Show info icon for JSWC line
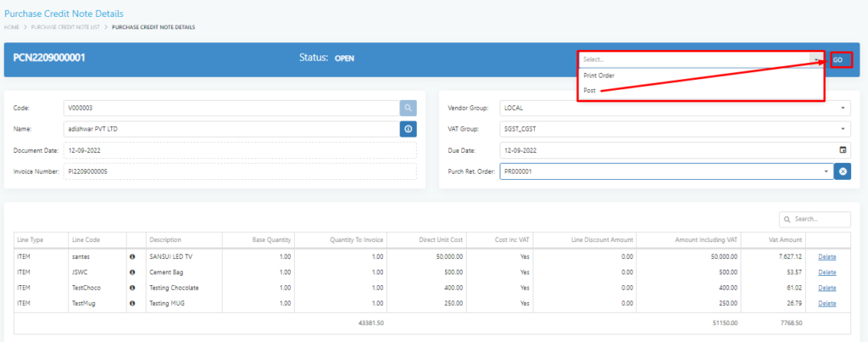This screenshot has height=342, width=868. (132, 272)
